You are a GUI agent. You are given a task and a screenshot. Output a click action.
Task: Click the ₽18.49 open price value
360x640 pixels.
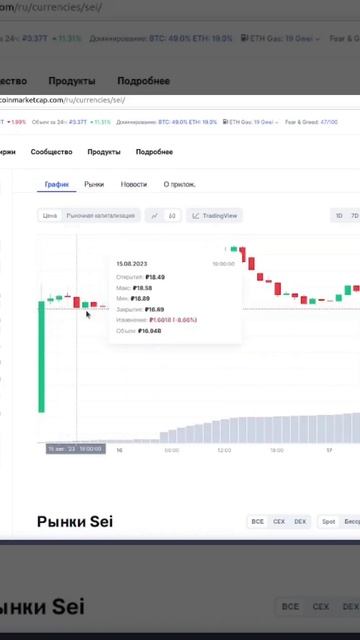tap(155, 277)
